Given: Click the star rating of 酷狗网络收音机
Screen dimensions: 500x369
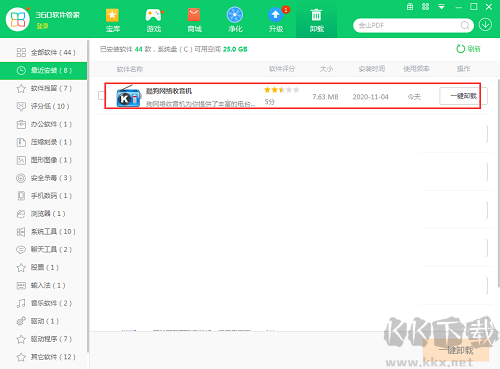Looking at the screenshot, I should tap(281, 90).
